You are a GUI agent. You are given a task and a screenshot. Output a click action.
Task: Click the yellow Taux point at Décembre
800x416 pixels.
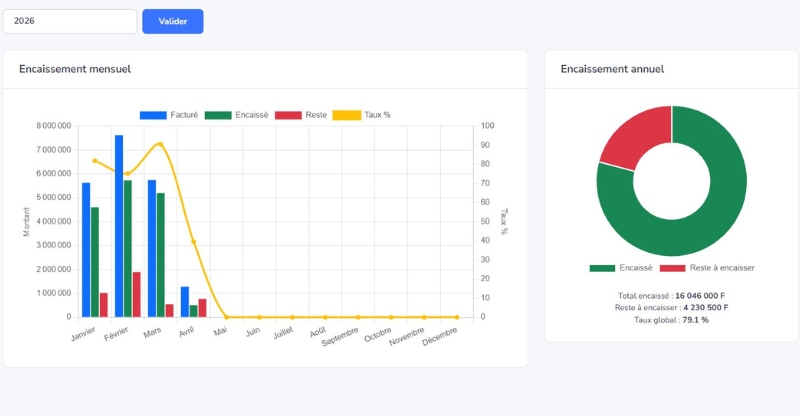click(457, 317)
